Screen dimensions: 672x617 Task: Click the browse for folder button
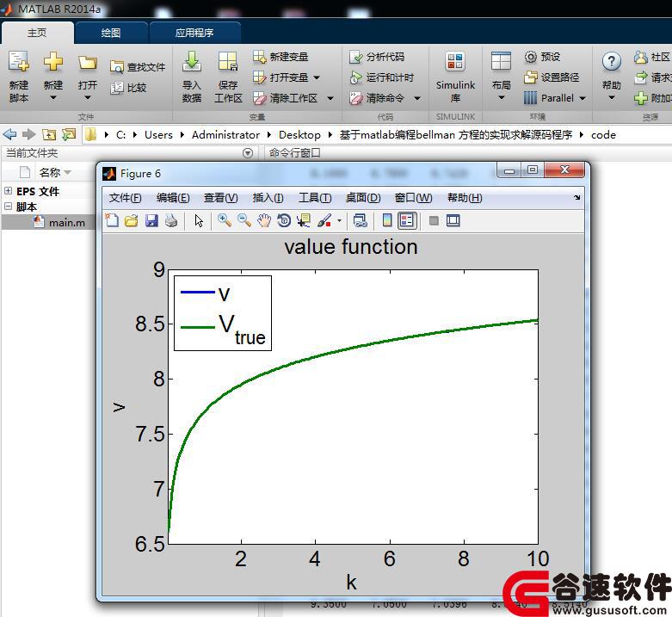click(x=68, y=135)
